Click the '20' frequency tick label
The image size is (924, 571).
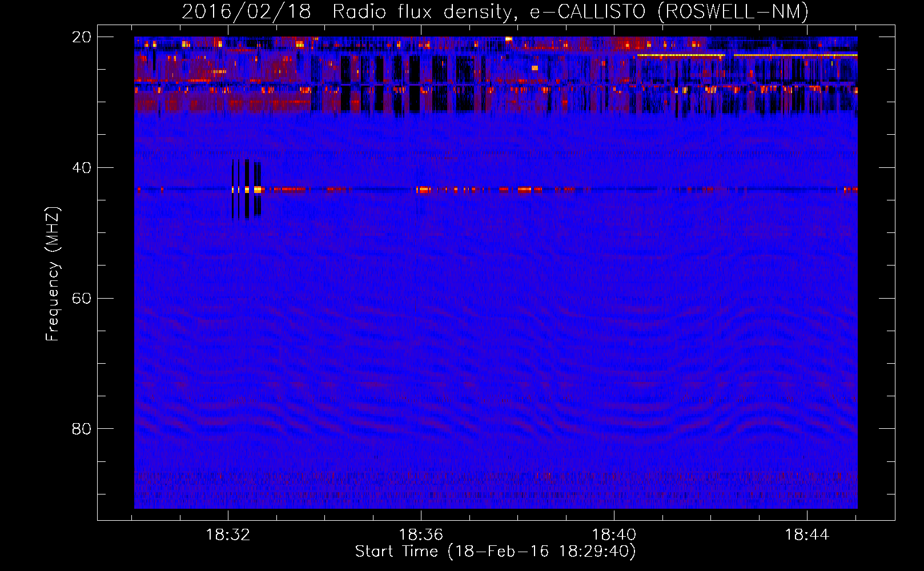[x=82, y=37]
